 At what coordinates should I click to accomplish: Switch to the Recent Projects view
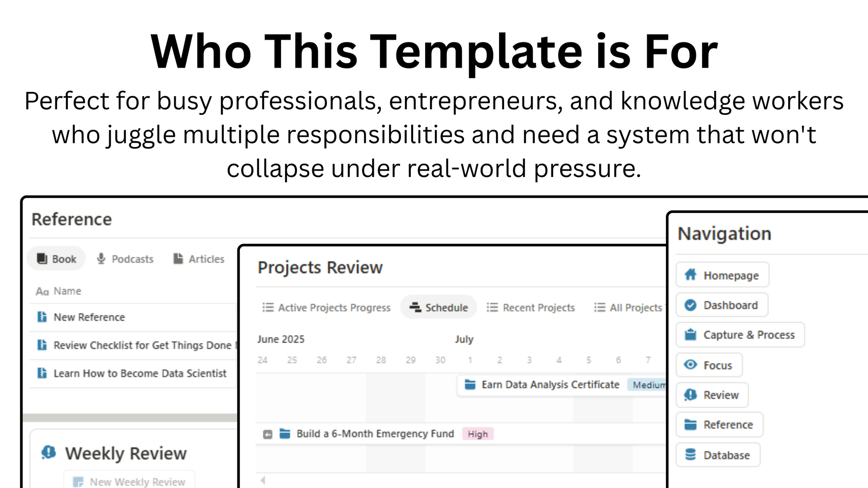pyautogui.click(x=531, y=308)
